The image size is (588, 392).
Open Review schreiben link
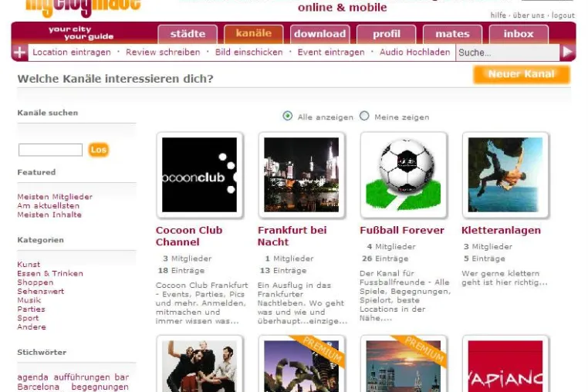[163, 52]
